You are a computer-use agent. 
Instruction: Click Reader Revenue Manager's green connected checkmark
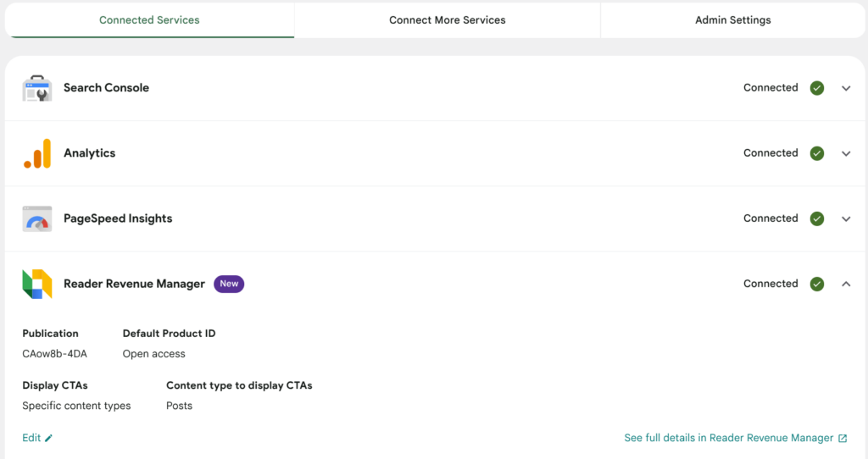pos(817,284)
